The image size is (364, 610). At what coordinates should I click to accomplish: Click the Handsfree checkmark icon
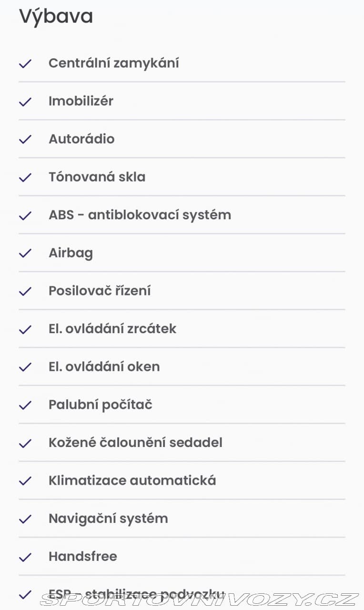[x=25, y=557]
